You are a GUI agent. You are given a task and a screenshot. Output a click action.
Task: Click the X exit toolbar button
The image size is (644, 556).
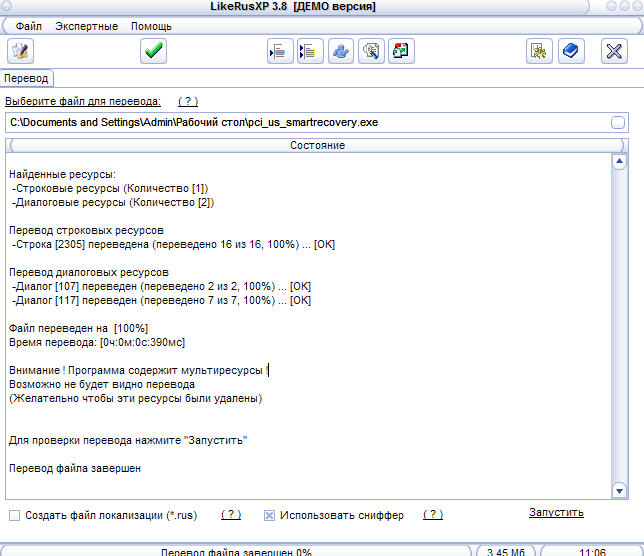tap(614, 51)
